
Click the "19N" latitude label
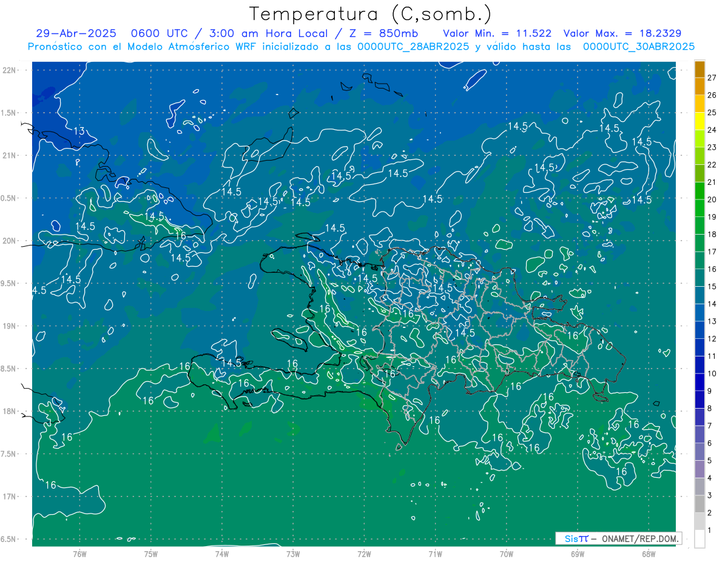pos(8,326)
